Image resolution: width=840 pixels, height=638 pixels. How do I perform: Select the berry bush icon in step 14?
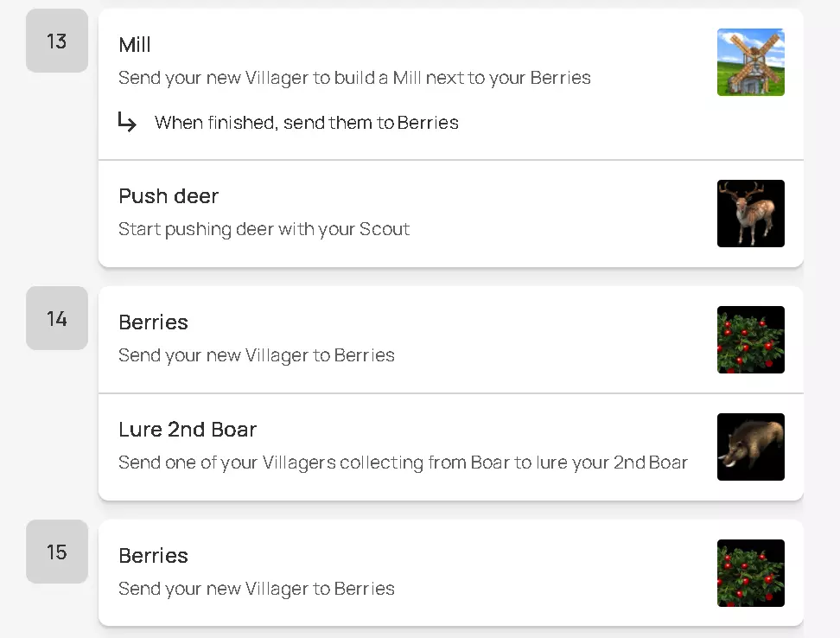pyautogui.click(x=750, y=340)
